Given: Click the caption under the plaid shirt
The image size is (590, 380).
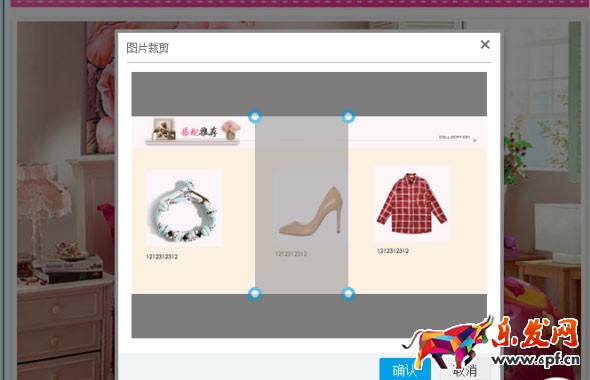Looking at the screenshot, I should [393, 251].
